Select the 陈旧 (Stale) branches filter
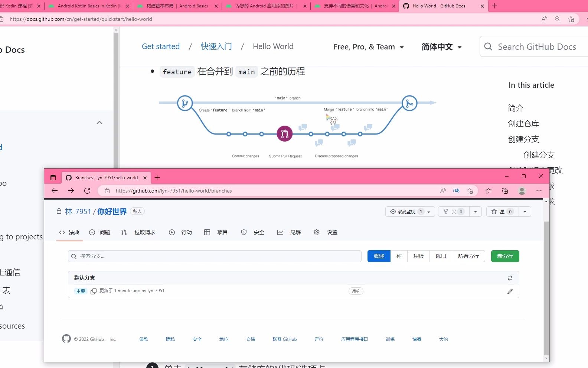 pyautogui.click(x=441, y=256)
